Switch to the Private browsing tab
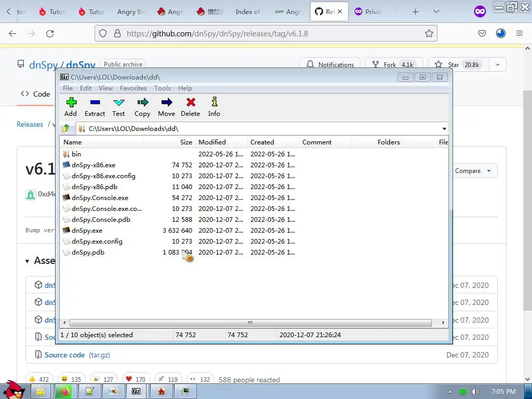532x399 pixels. (x=368, y=11)
